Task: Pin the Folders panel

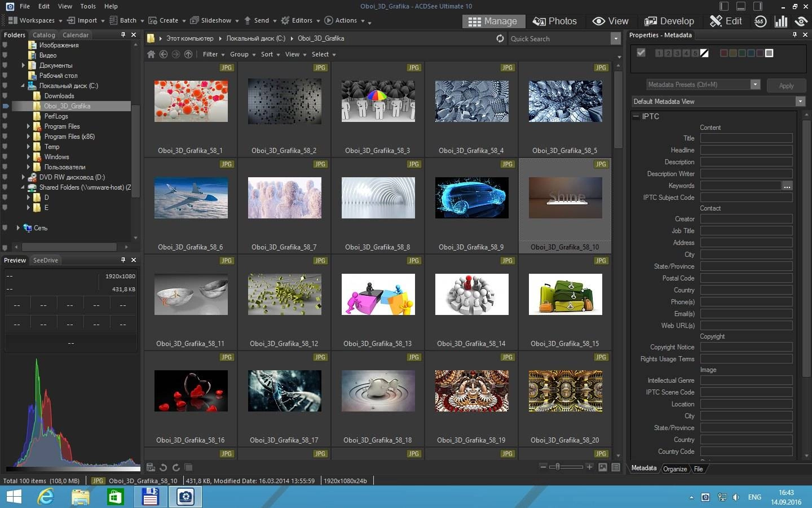Action: tap(123, 34)
